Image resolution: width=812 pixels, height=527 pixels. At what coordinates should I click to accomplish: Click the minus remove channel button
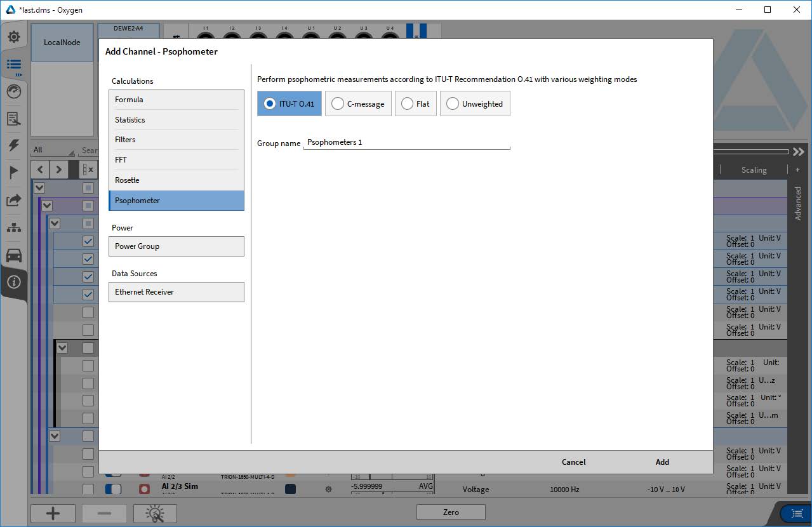[x=104, y=513]
